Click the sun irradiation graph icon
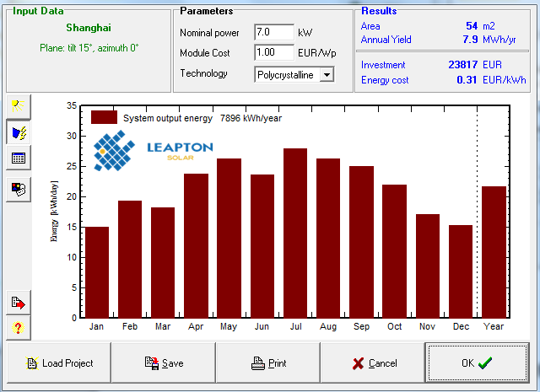 (x=19, y=105)
